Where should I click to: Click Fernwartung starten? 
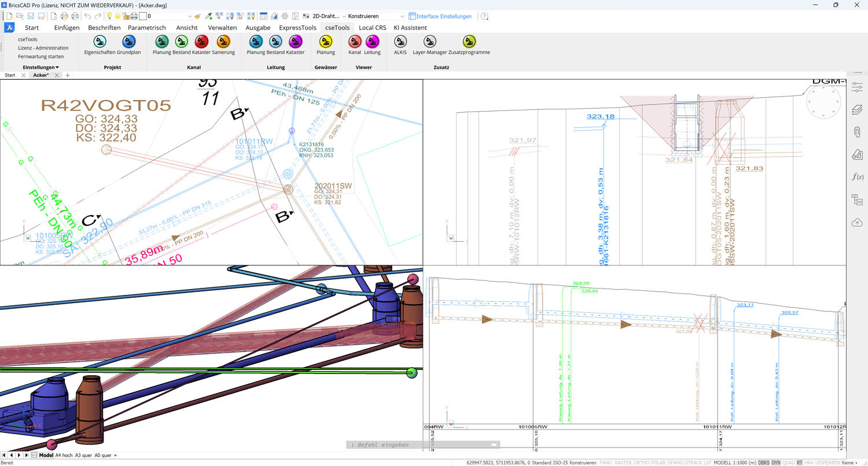tap(41, 57)
